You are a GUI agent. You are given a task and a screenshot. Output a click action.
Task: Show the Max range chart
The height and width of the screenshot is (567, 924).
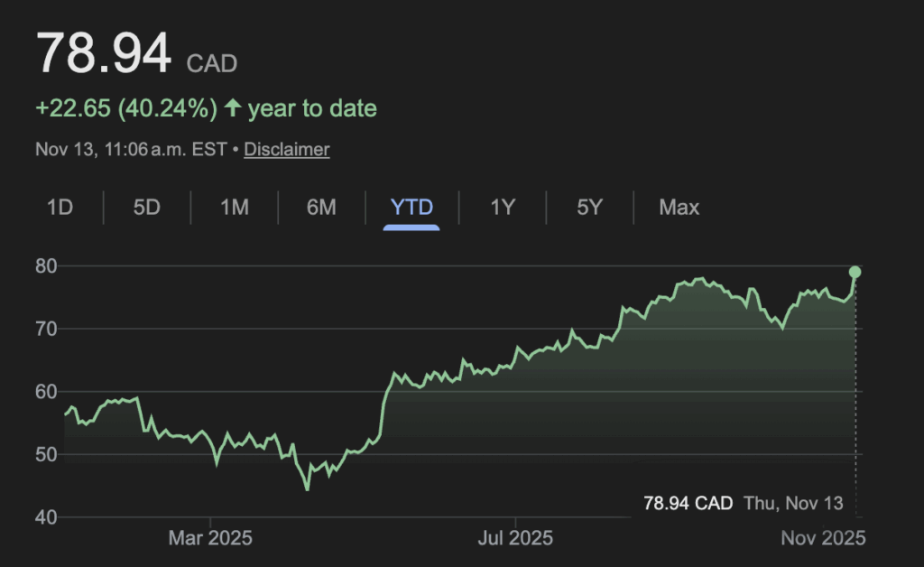[x=679, y=208]
